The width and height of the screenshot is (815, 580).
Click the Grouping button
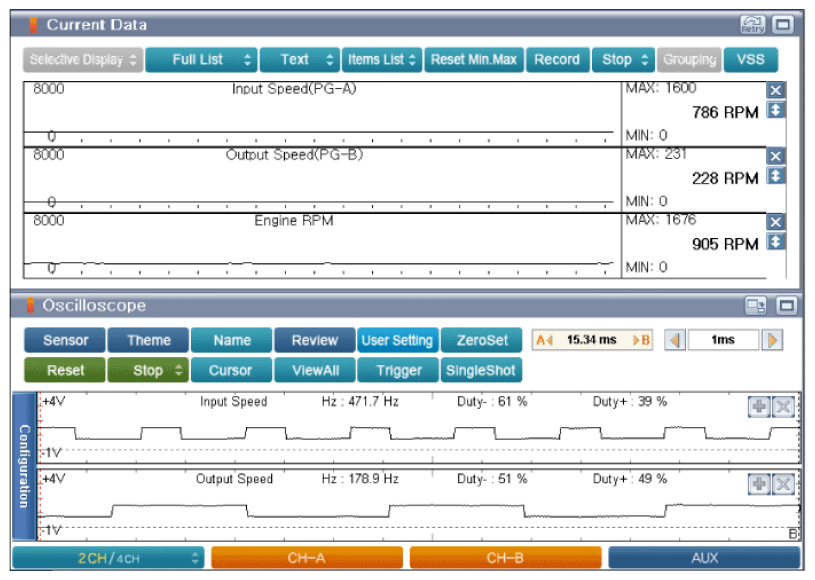[x=690, y=60]
